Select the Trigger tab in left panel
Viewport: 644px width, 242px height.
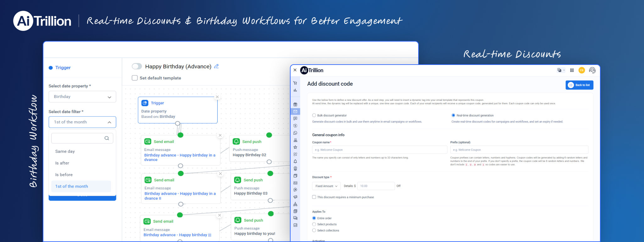click(x=60, y=67)
